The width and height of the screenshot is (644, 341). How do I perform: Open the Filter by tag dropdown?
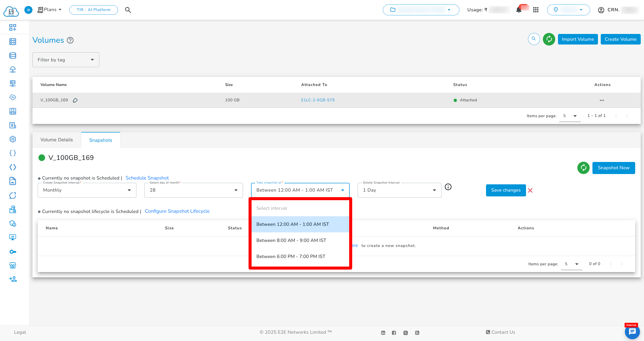(x=66, y=60)
